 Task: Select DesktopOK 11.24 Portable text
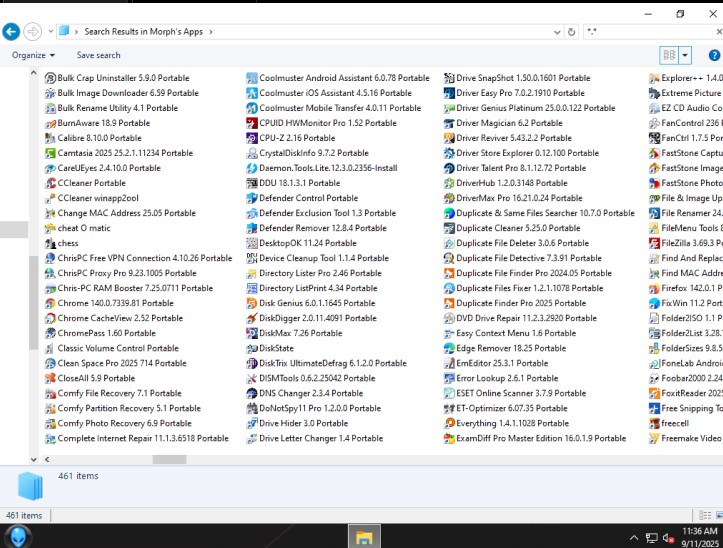coord(308,243)
